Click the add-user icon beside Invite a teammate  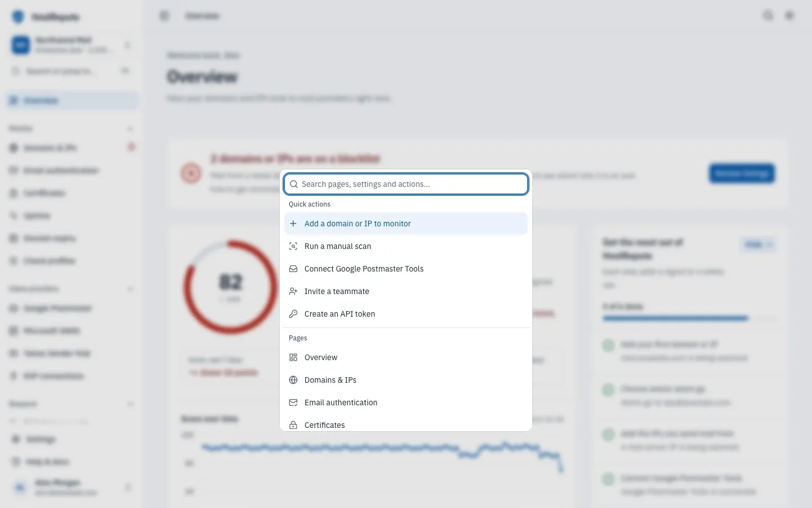(293, 291)
